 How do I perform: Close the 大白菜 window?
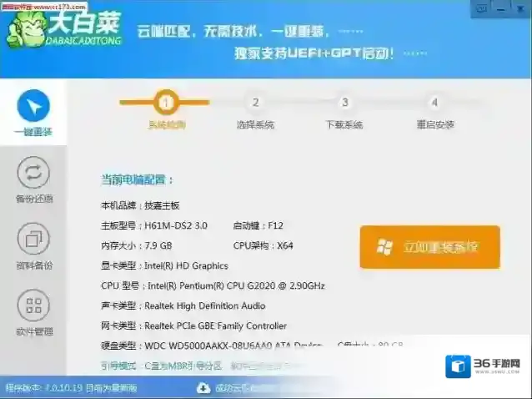520,9
